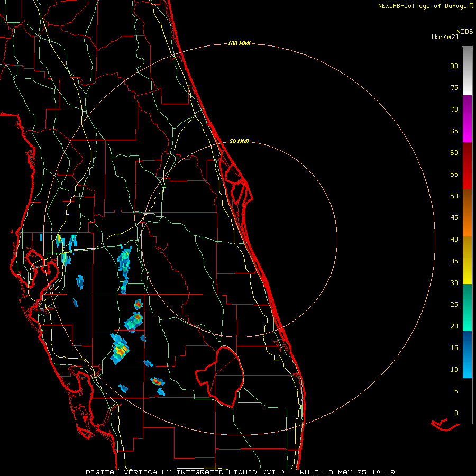Click the 25 value on the scale
The width and height of the screenshot is (476, 476).
tap(454, 304)
